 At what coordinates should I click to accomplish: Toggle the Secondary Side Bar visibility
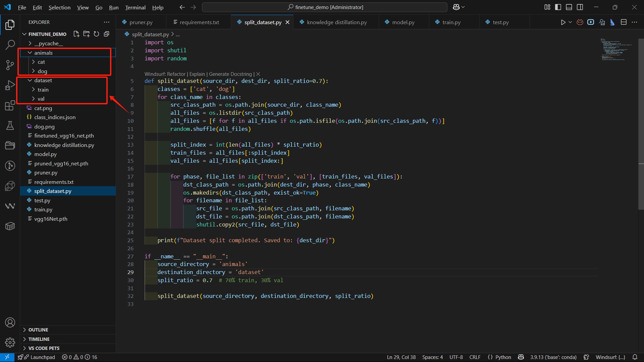pos(580,7)
